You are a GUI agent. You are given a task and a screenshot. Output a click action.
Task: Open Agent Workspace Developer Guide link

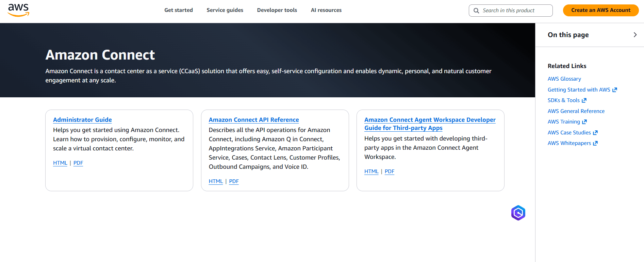[430, 124]
